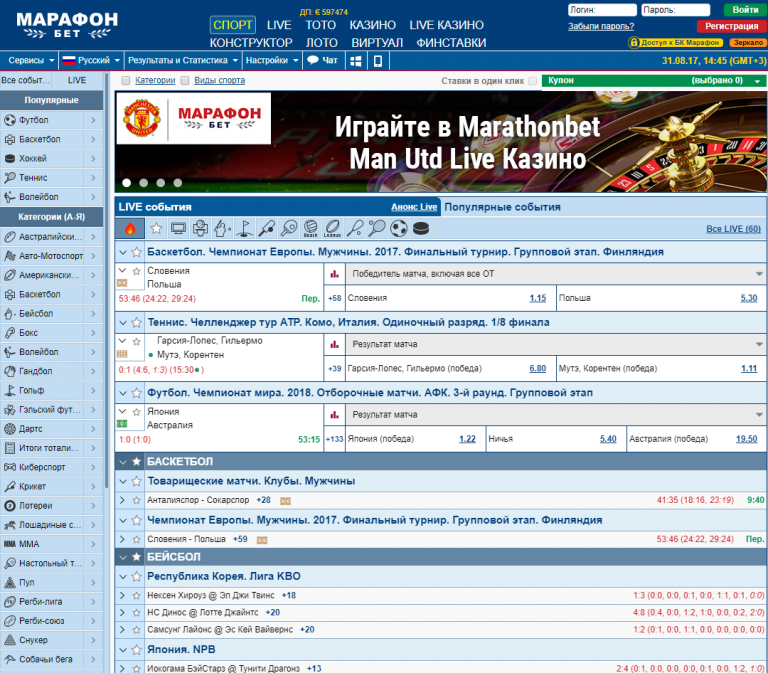
Task: Filter live events by baseball glove icon
Action: point(222,228)
